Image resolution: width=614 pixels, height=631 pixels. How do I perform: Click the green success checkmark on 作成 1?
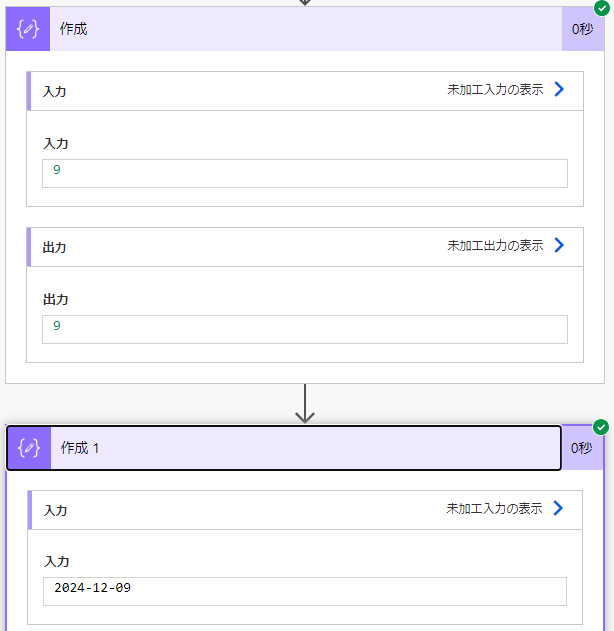coord(601,427)
